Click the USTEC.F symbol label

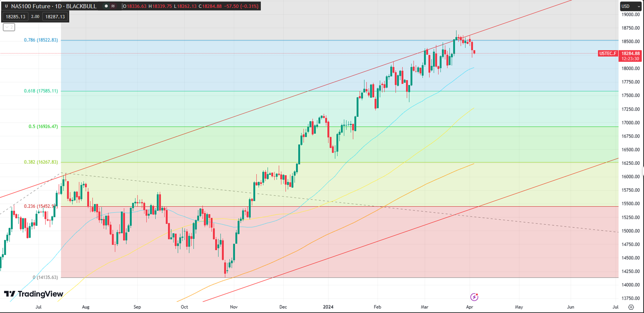(608, 53)
